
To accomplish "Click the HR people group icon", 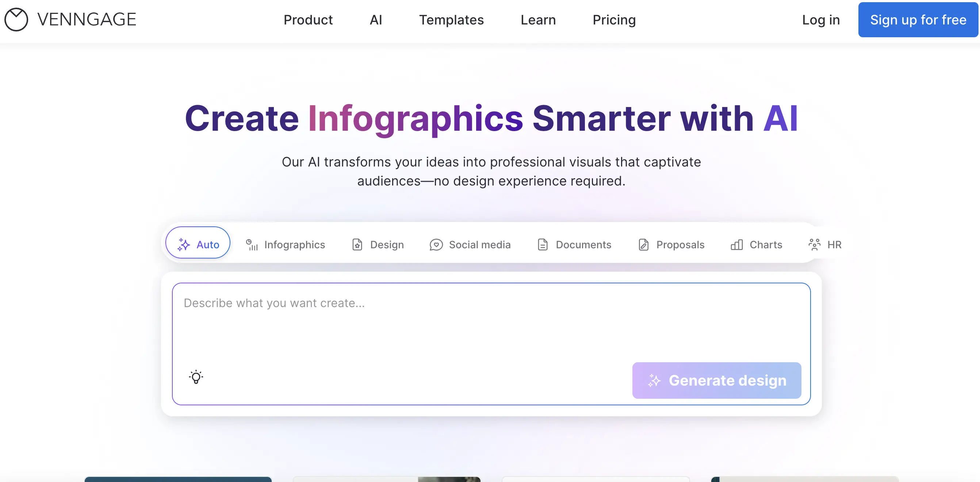I will 814,245.
